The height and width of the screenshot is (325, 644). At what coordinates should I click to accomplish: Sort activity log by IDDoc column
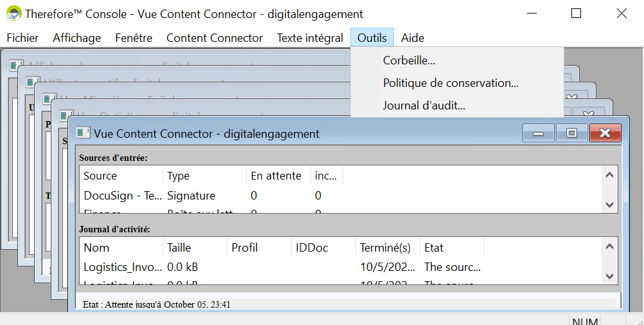[x=323, y=248]
